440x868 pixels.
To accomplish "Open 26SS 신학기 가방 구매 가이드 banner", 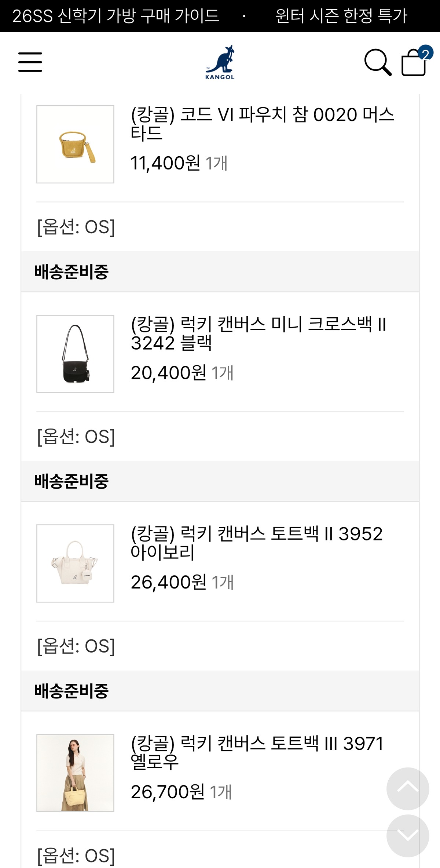I will click(116, 16).
